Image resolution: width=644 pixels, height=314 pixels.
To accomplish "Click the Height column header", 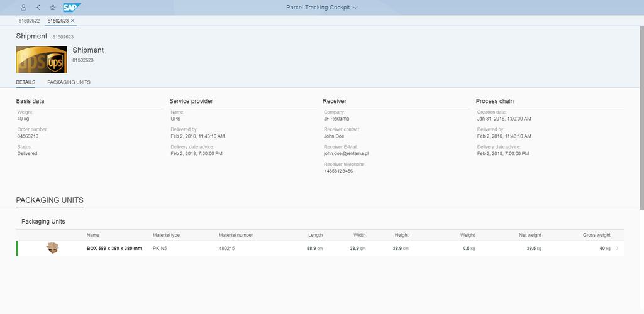I will (401, 235).
